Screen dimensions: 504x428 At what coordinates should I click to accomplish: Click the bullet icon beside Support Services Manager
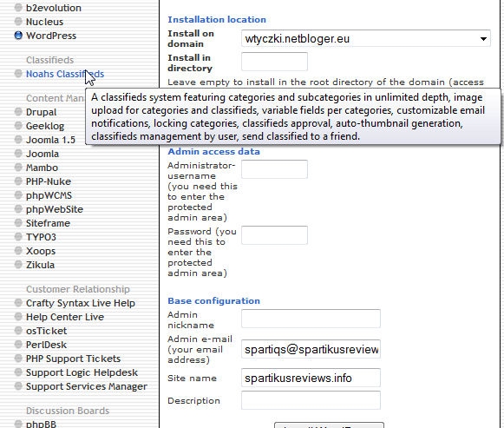coord(18,385)
